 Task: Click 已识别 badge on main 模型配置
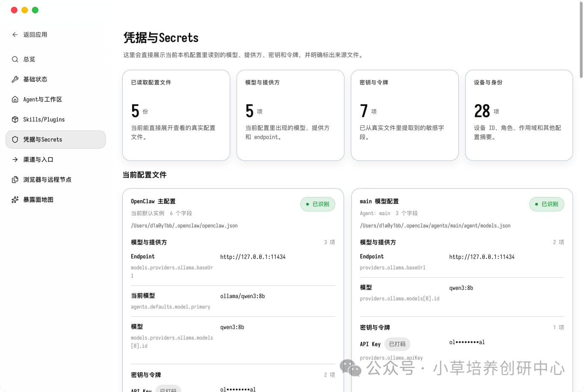[547, 204]
